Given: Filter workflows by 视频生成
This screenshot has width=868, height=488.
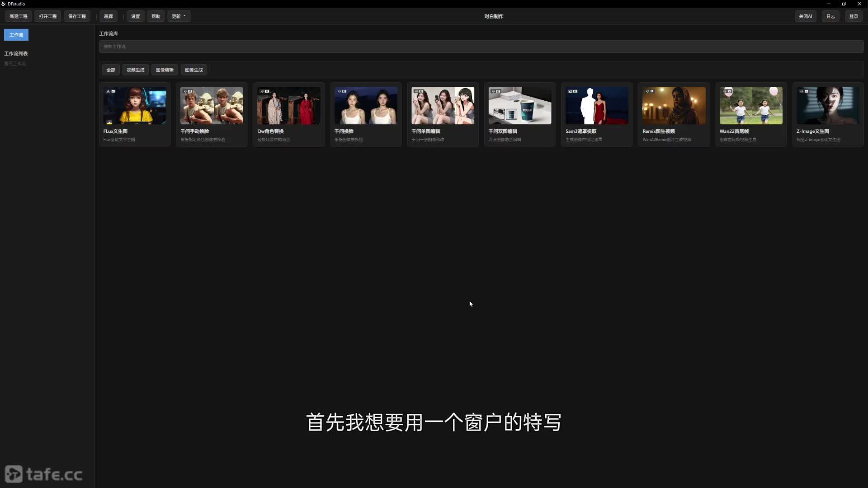Looking at the screenshot, I should pyautogui.click(x=136, y=70).
